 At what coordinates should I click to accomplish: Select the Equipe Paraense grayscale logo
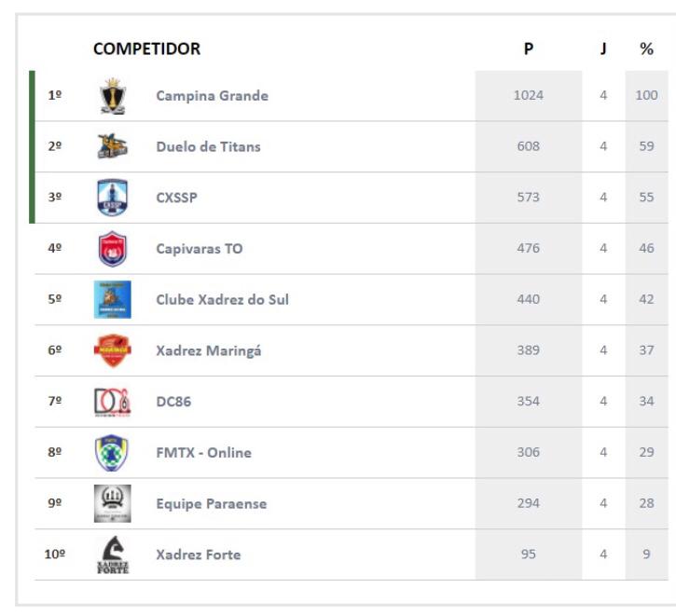pos(113,503)
